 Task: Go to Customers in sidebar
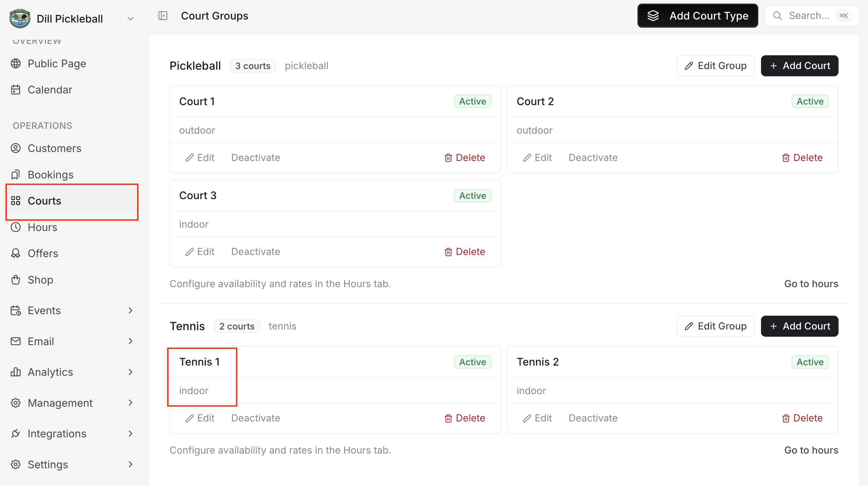(x=54, y=148)
